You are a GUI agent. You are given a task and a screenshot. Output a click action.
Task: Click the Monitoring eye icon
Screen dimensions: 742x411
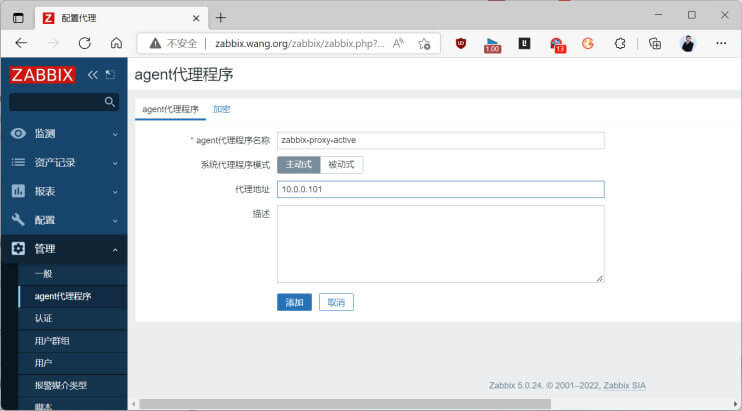(18, 133)
